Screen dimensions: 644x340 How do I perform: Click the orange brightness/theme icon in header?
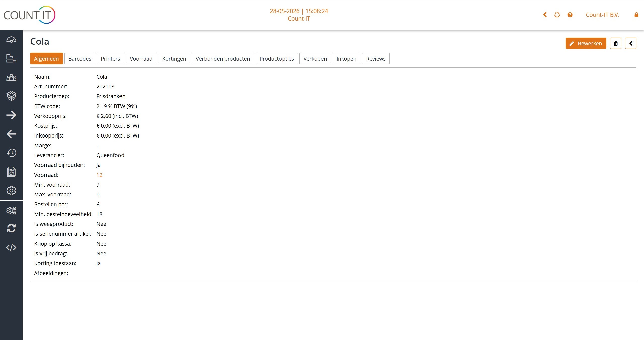coord(557,15)
